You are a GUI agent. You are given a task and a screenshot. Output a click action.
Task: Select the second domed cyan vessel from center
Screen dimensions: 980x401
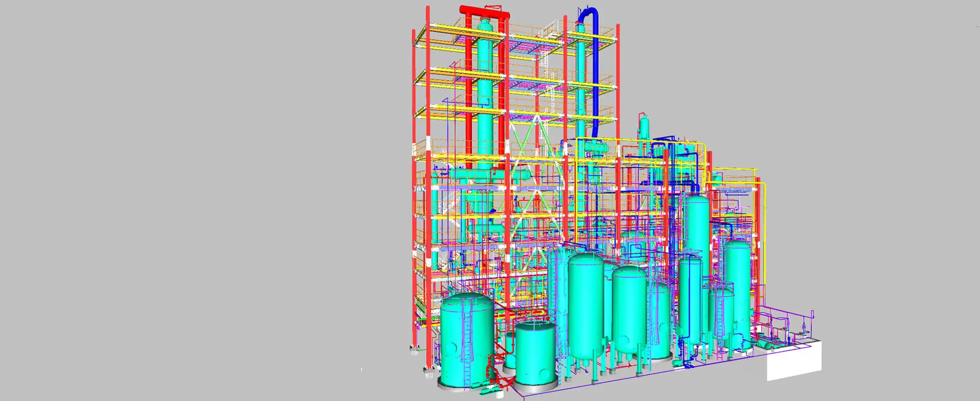[x=629, y=312]
